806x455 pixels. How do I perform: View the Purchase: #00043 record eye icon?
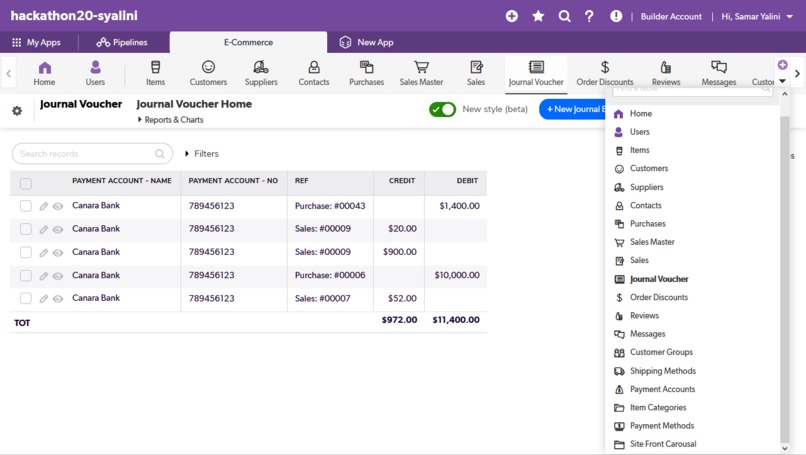[58, 206]
